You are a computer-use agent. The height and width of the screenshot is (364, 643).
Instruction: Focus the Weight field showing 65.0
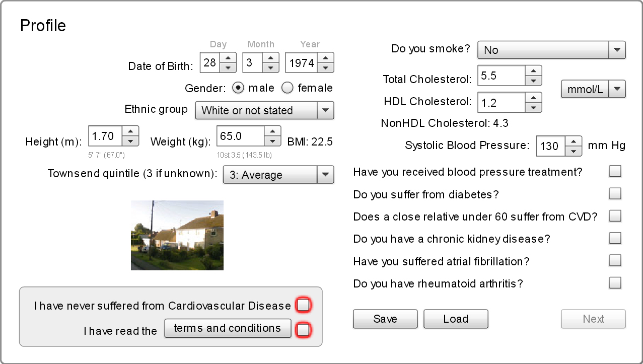point(241,136)
